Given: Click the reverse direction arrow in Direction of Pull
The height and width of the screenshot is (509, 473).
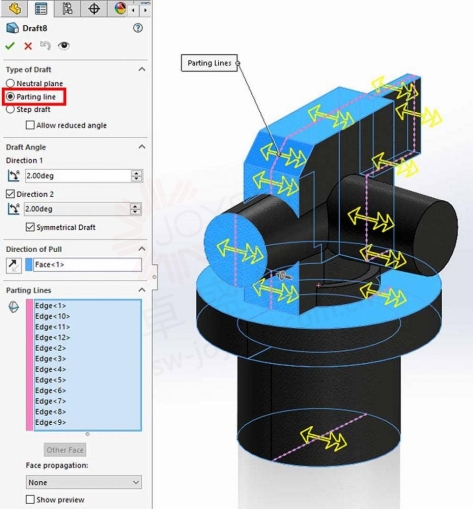Looking at the screenshot, I should click(13, 265).
